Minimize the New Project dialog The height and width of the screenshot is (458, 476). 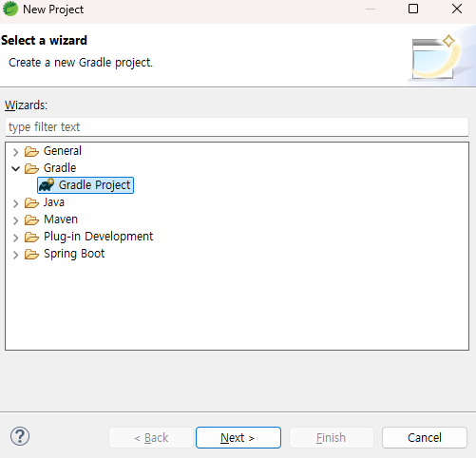pos(371,9)
